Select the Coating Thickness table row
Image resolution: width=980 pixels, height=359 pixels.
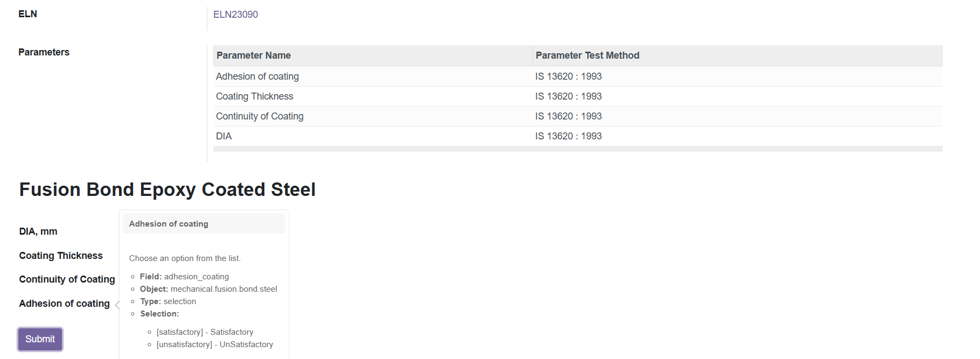pos(578,96)
